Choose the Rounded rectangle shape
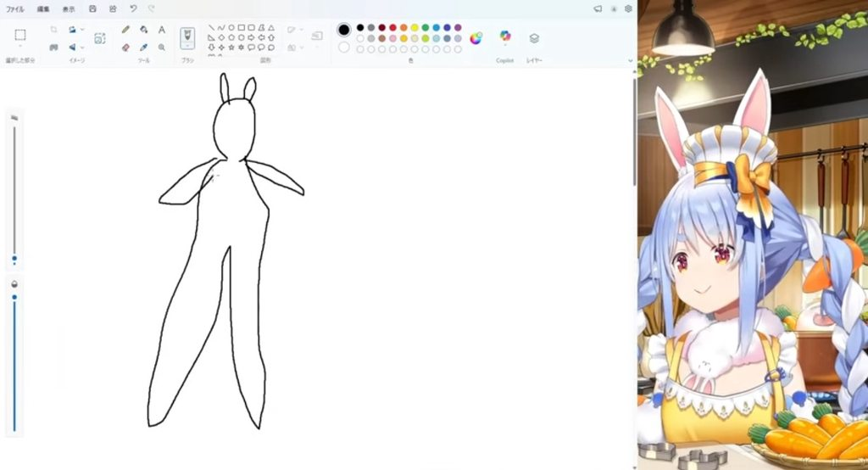 click(251, 28)
